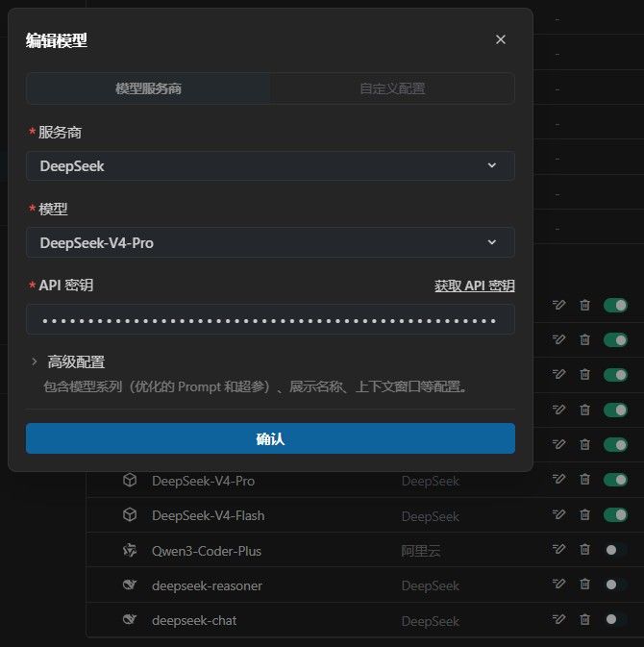Click the Qwen3-Coder-Plus model icon
The width and height of the screenshot is (644, 647).
tap(130, 550)
